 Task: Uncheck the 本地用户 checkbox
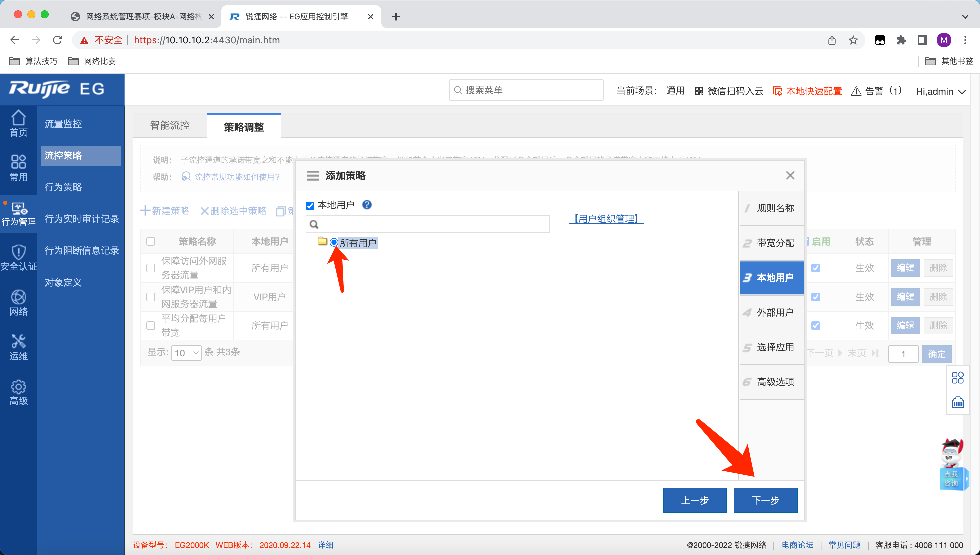pyautogui.click(x=310, y=206)
